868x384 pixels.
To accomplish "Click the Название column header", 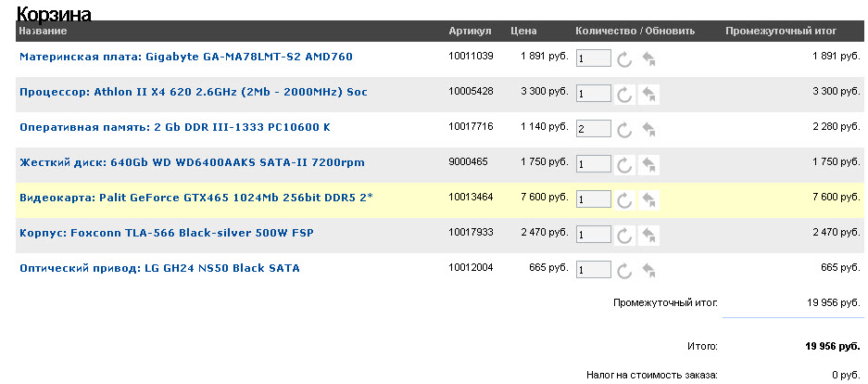I will [x=44, y=31].
